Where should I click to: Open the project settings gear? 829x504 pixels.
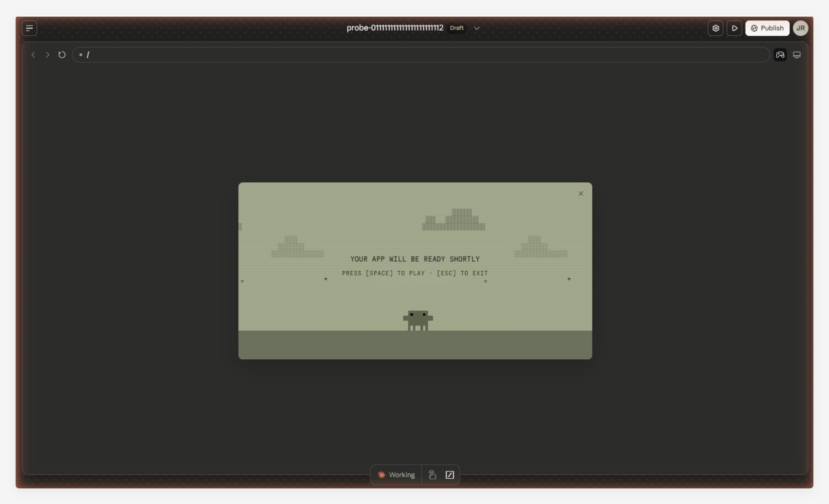(x=715, y=28)
